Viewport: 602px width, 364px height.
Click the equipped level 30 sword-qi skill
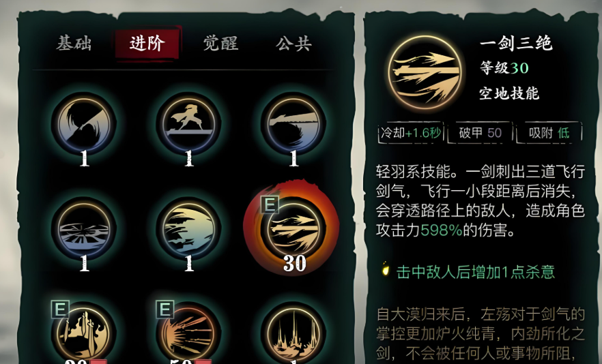pyautogui.click(x=293, y=228)
